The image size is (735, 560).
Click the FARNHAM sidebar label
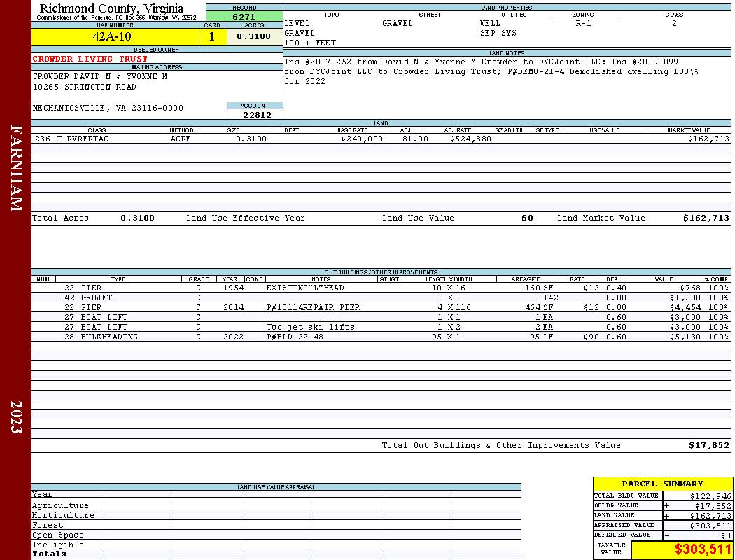[x=16, y=168]
